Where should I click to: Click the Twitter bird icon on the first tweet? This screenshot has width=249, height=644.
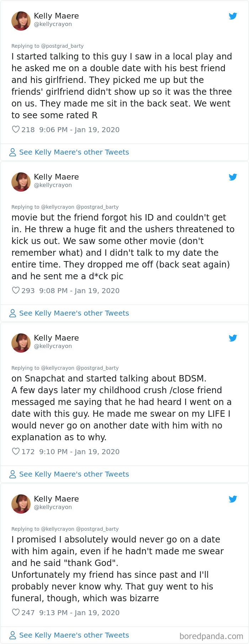pyautogui.click(x=233, y=16)
